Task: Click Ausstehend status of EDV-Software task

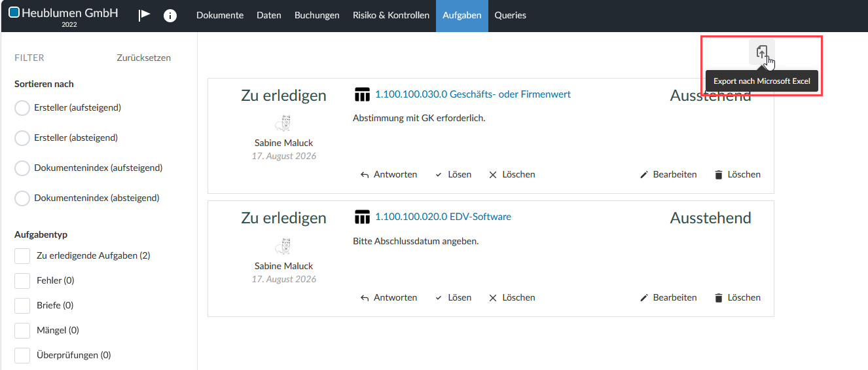Action: click(x=710, y=218)
